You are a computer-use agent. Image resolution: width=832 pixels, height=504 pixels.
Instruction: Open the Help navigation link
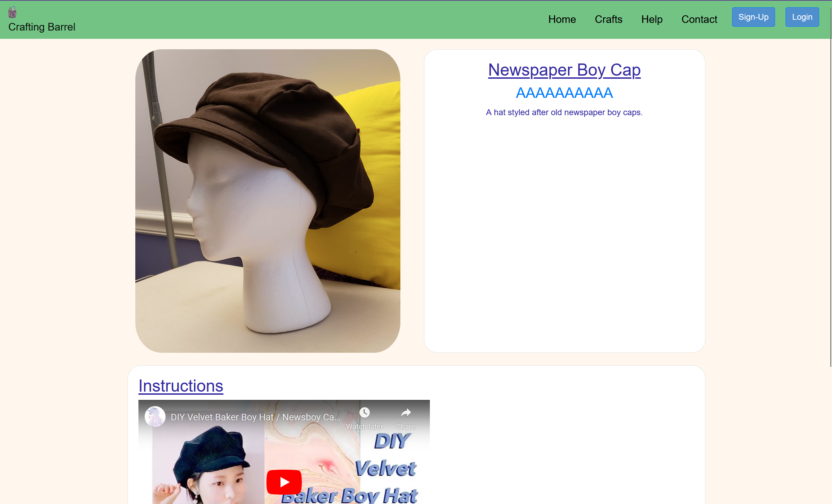[x=652, y=19]
